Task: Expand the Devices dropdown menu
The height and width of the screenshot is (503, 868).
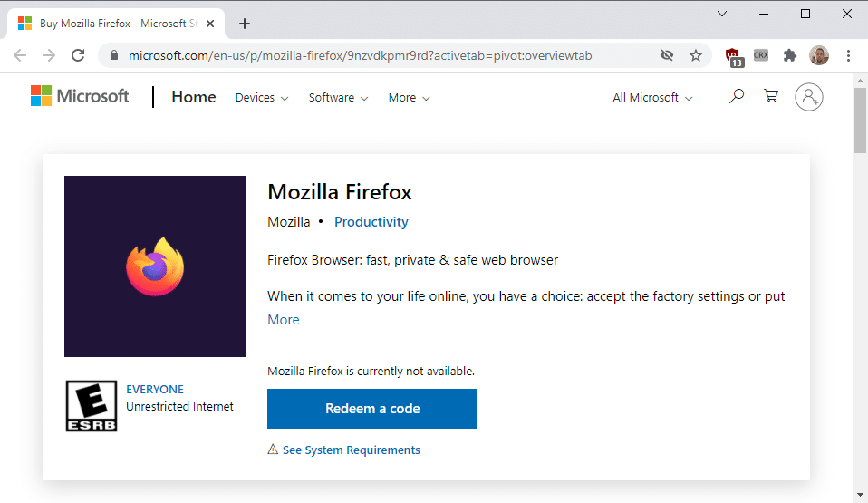Action: 262,98
